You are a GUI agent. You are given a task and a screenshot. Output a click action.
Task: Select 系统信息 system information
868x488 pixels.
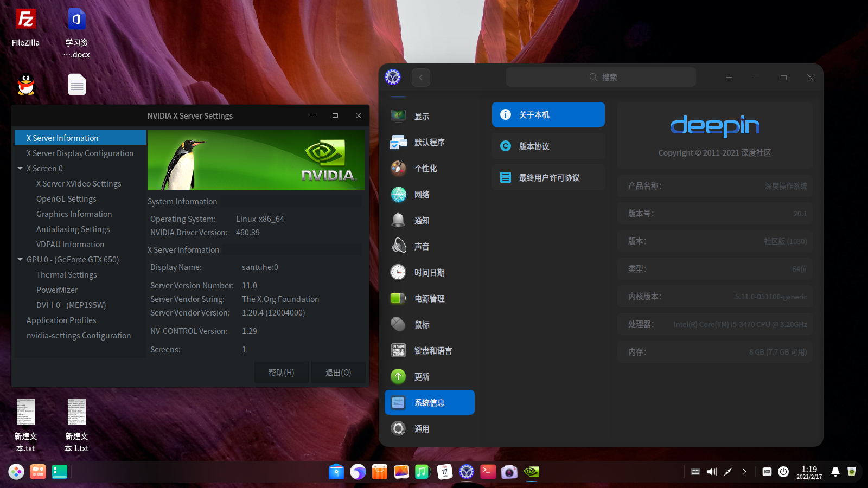pyautogui.click(x=430, y=402)
